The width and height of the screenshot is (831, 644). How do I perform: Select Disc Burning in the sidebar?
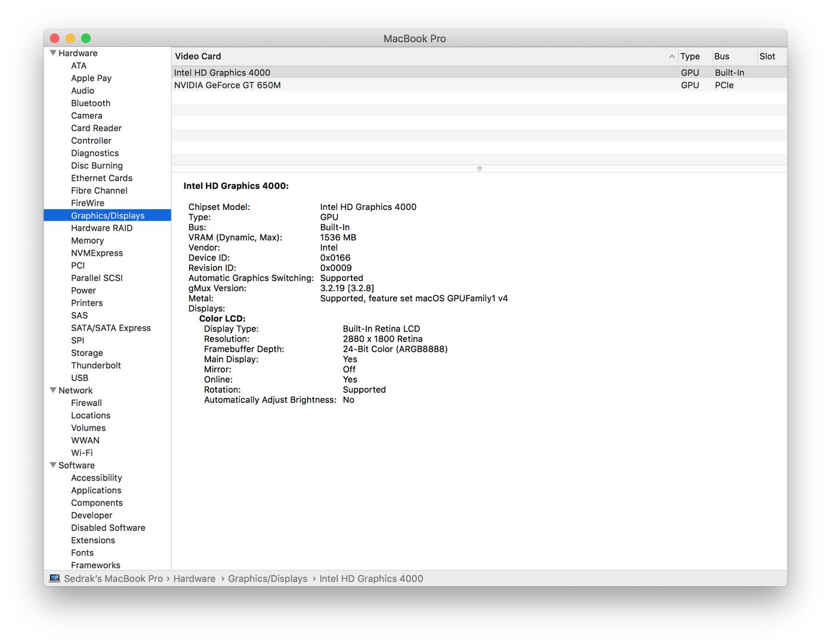point(97,166)
